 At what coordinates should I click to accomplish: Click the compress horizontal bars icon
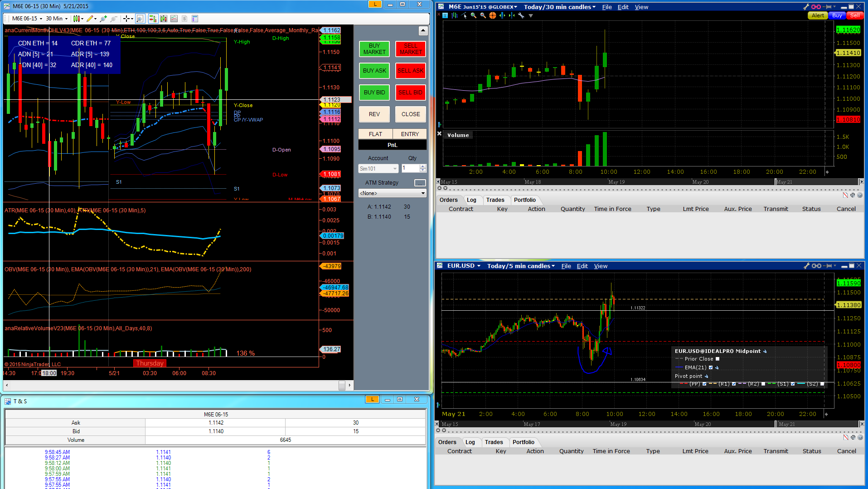(x=512, y=15)
